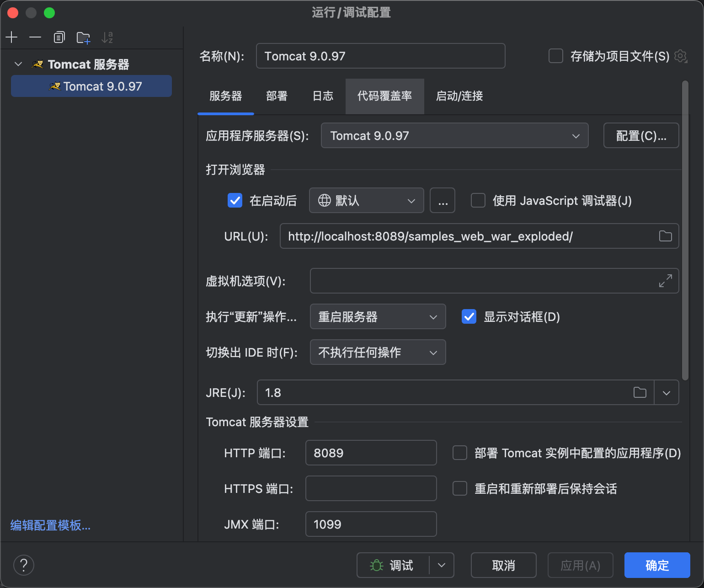Image resolution: width=704 pixels, height=588 pixels.
Task: Create a new configuration folder
Action: click(x=83, y=37)
